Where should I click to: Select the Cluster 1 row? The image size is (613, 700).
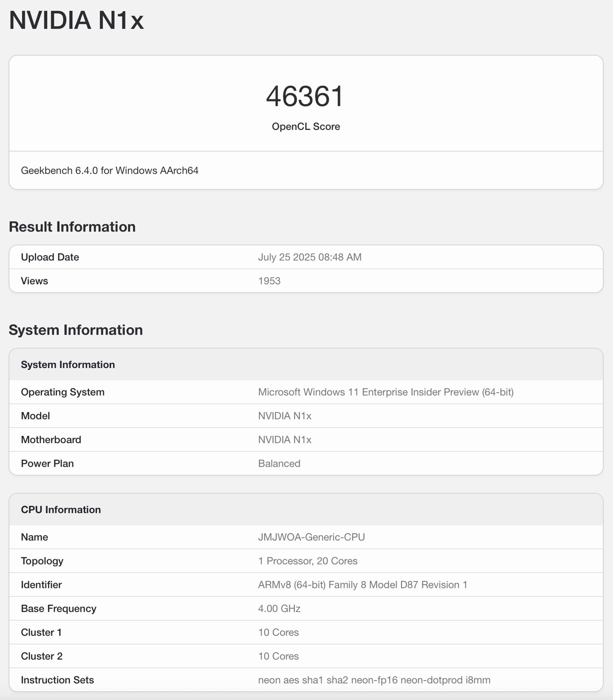[41, 632]
